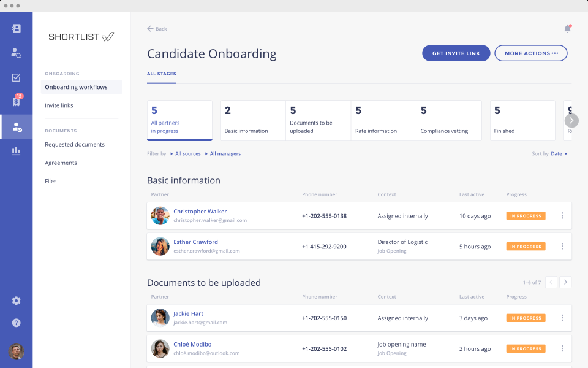588x368 pixels.
Task: Select the onboarding person-check sidebar icon
Action: coord(16,126)
